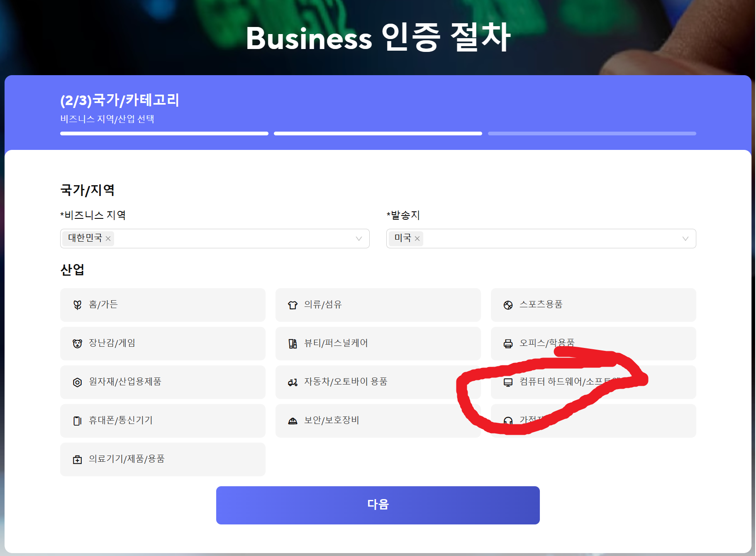Click the medical kit icon on 의료기기/제품/용품
This screenshot has width=756, height=556.
coord(77,459)
